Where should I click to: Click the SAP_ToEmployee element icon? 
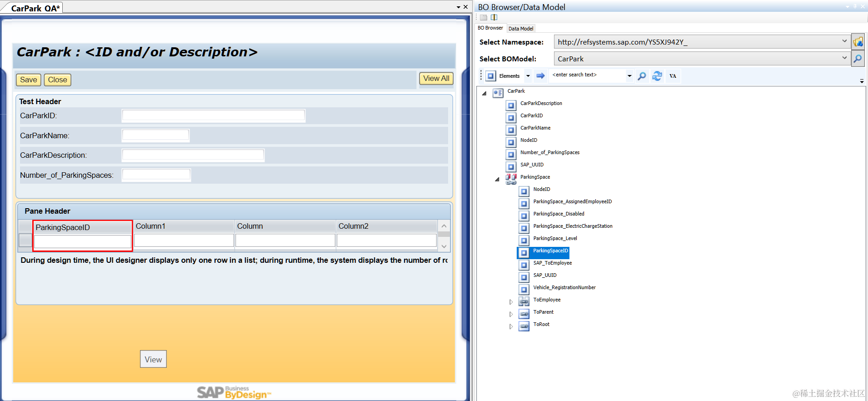pyautogui.click(x=524, y=265)
